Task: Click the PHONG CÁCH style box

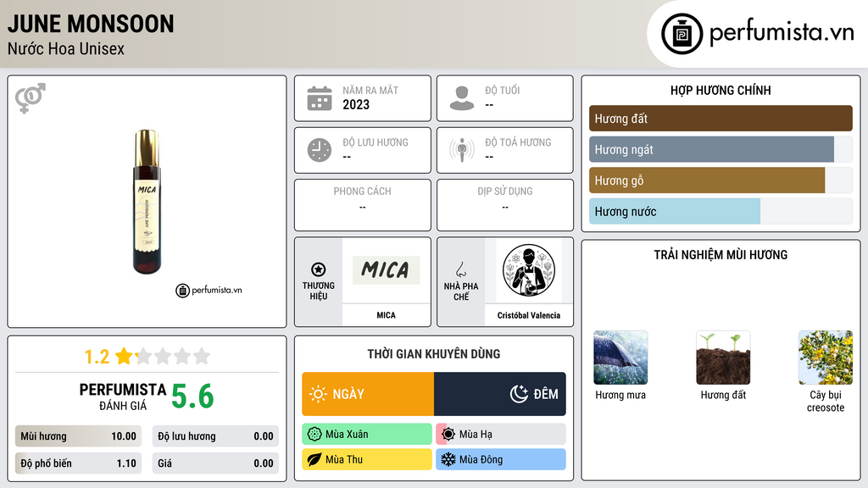Action: pos(363,205)
